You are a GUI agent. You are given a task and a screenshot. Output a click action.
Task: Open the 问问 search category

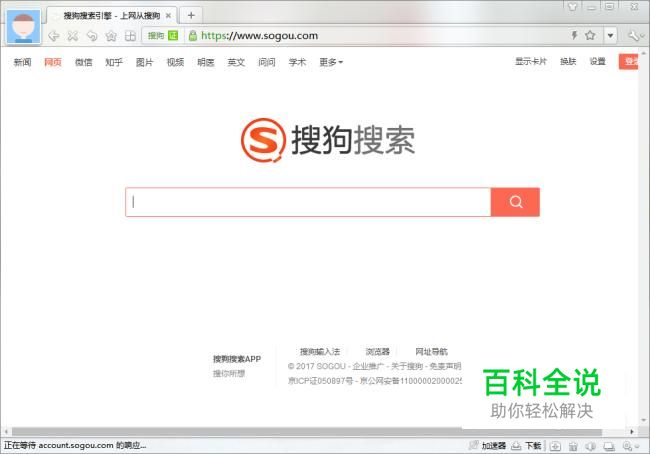(x=267, y=62)
